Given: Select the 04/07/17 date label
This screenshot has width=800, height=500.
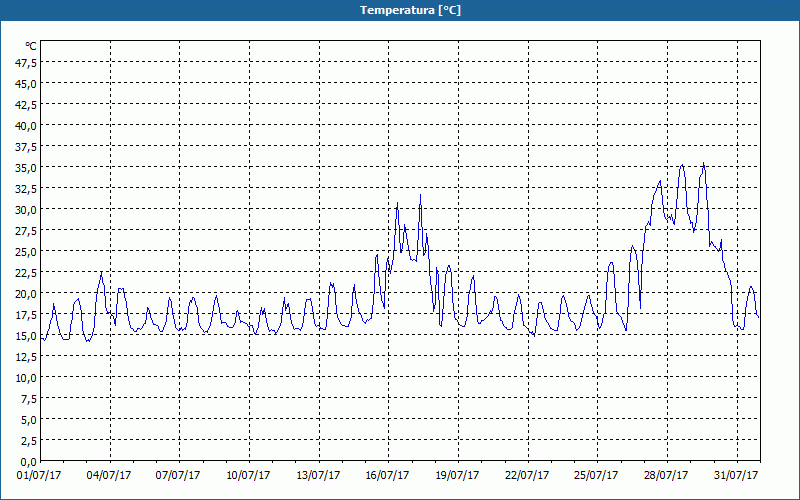Looking at the screenshot, I should 109,476.
